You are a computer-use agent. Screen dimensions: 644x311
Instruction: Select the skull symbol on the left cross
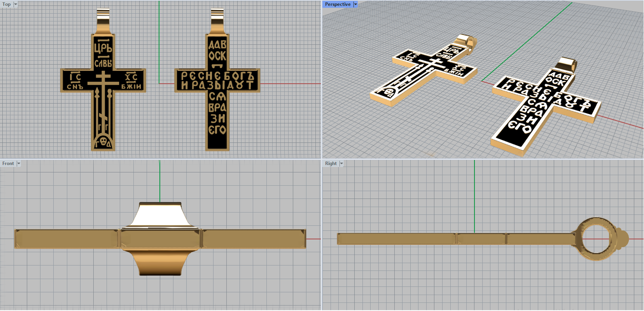(x=103, y=141)
